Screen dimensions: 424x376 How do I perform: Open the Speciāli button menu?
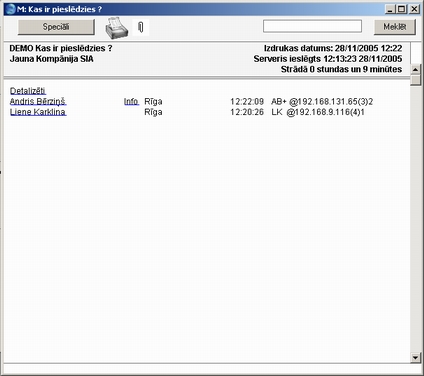56,27
